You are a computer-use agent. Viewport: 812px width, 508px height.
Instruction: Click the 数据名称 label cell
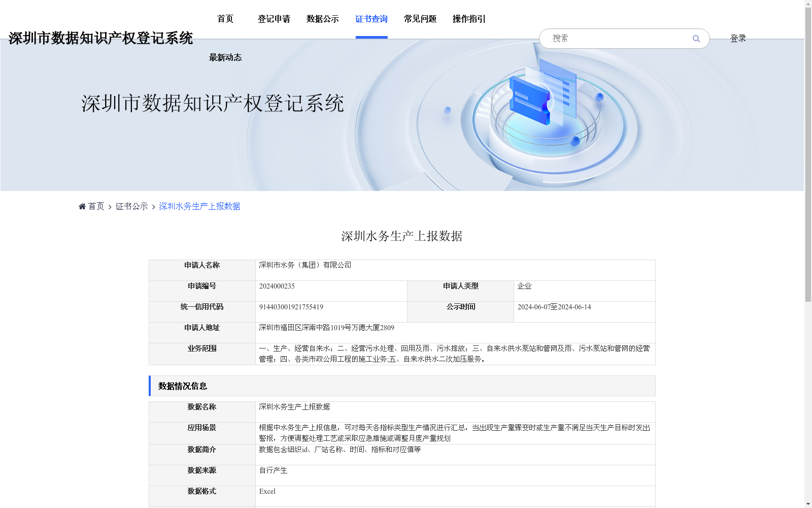coord(202,412)
